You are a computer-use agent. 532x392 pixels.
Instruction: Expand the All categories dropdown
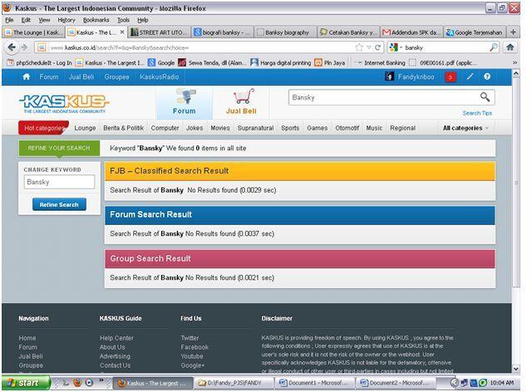pos(465,128)
